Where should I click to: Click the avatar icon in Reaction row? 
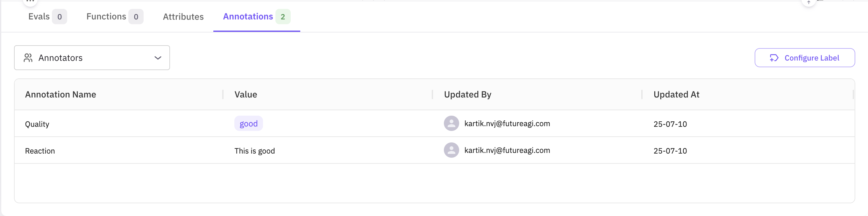pos(451,150)
